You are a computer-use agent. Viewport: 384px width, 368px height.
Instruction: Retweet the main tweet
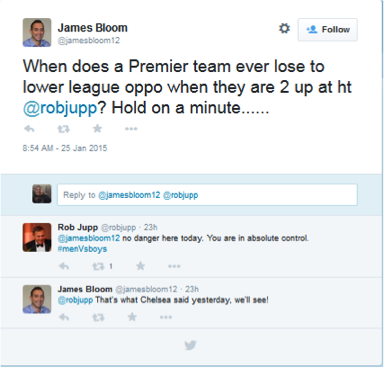(63, 129)
